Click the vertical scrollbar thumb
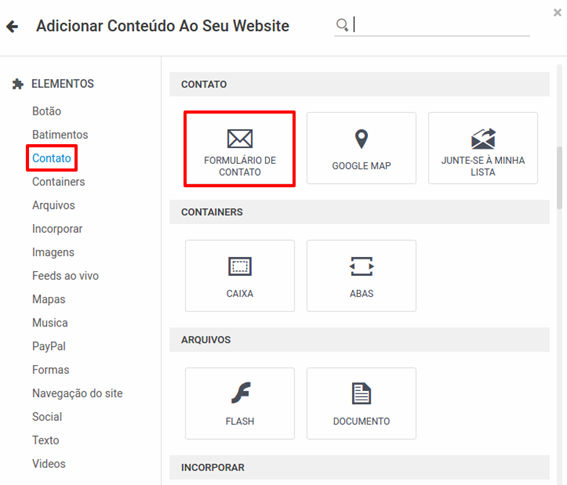The image size is (567, 485). (x=559, y=178)
